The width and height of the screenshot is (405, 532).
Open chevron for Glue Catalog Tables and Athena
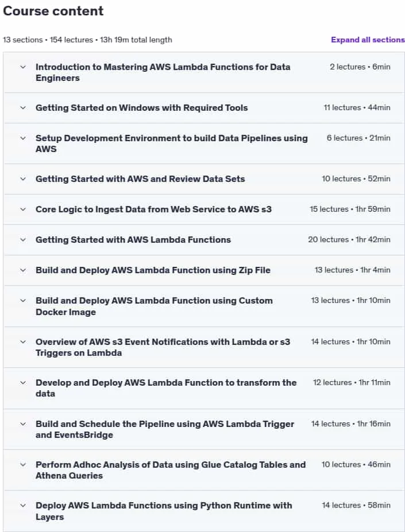coord(23,465)
